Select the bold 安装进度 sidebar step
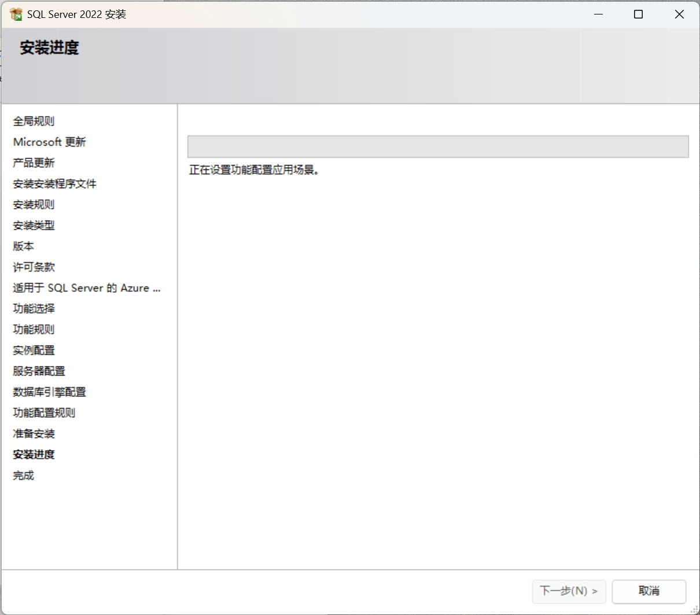This screenshot has height=615, width=700. click(34, 454)
